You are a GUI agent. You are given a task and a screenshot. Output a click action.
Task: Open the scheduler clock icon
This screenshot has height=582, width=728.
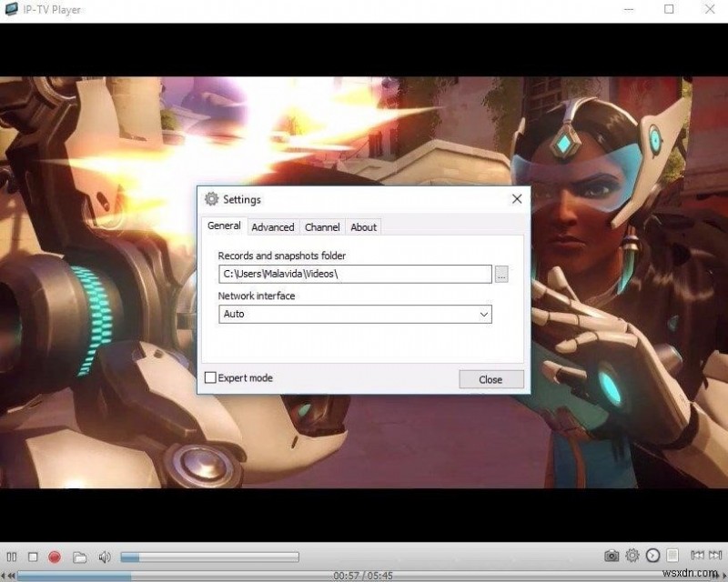(x=652, y=556)
